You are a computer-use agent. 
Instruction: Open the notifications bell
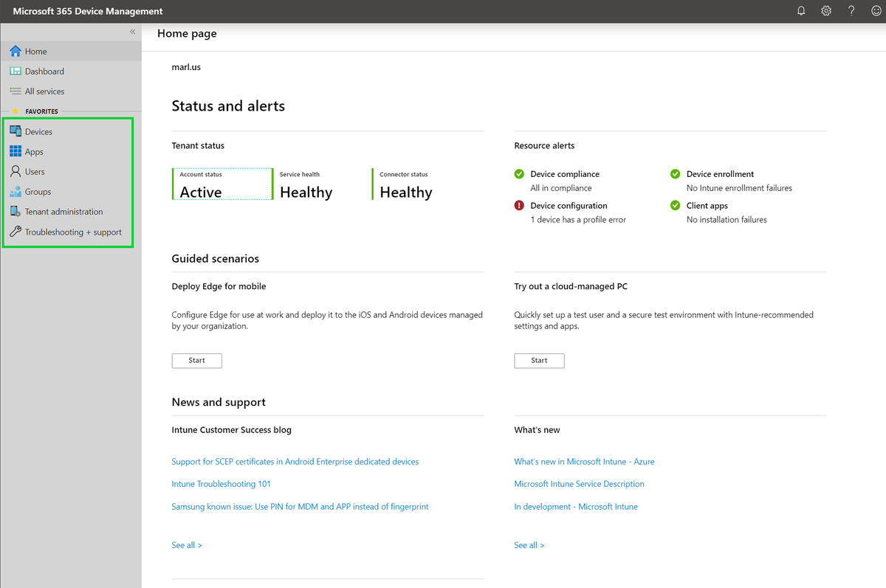[x=800, y=11]
